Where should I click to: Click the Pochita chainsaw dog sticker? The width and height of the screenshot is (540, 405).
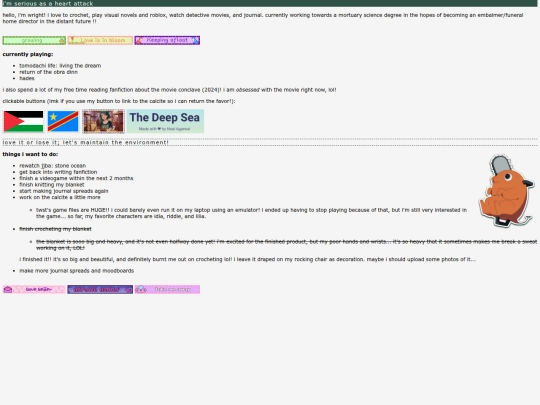coord(506,191)
